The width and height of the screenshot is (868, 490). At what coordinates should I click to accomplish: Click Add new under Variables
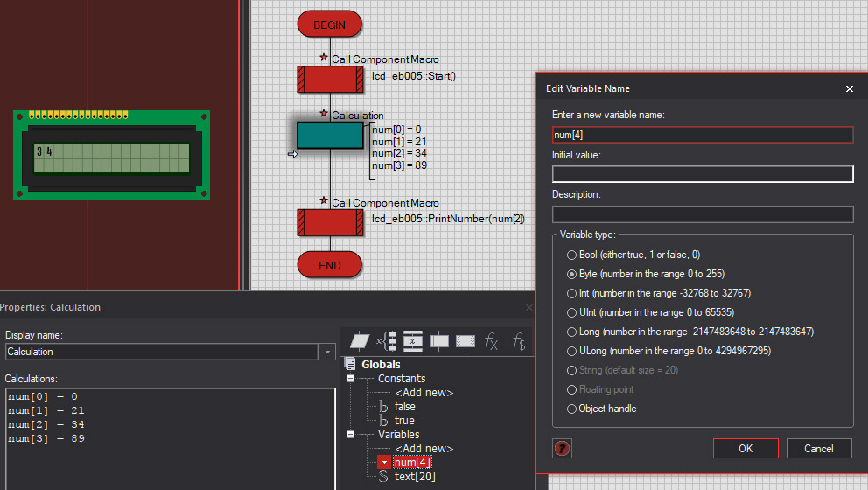tap(424, 449)
